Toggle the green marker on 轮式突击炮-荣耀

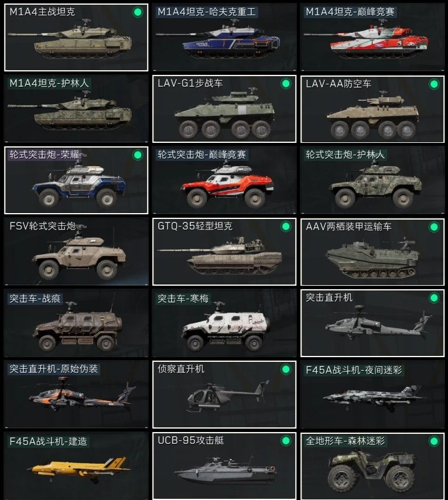point(138,155)
